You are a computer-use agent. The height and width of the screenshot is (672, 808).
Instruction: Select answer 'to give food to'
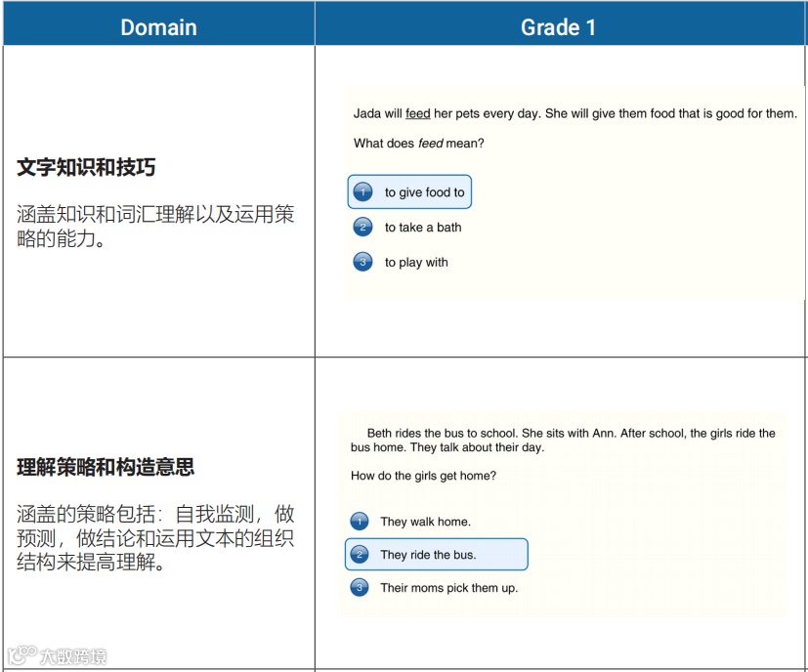tap(409, 192)
